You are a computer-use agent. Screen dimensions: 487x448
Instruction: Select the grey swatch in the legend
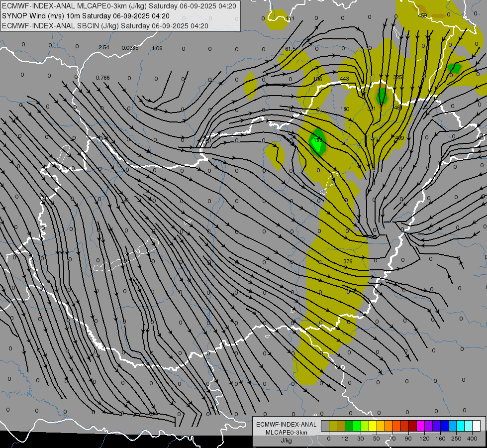pos(325,426)
